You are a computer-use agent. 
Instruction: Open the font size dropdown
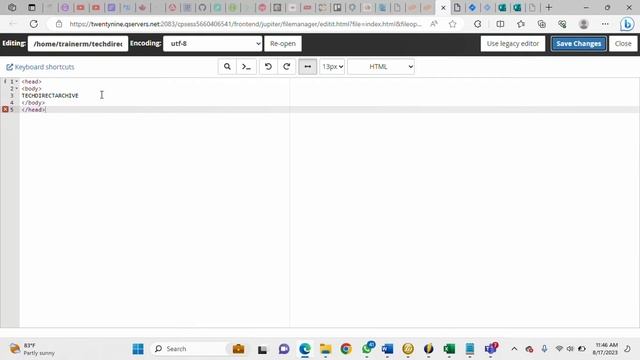coord(332,67)
